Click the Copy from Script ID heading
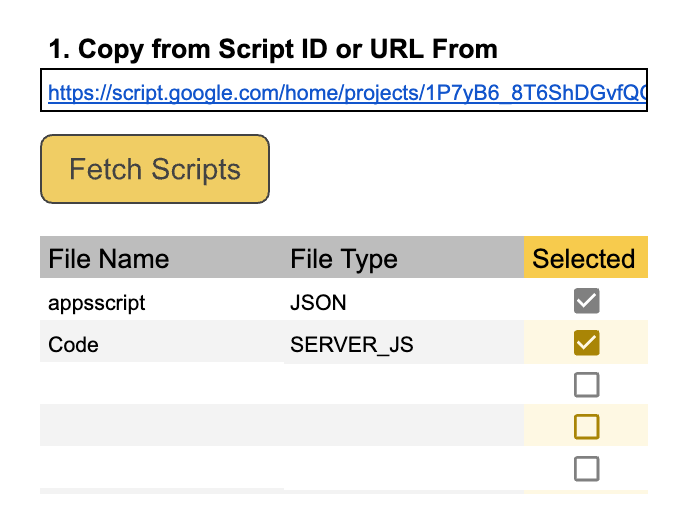 click(x=272, y=49)
